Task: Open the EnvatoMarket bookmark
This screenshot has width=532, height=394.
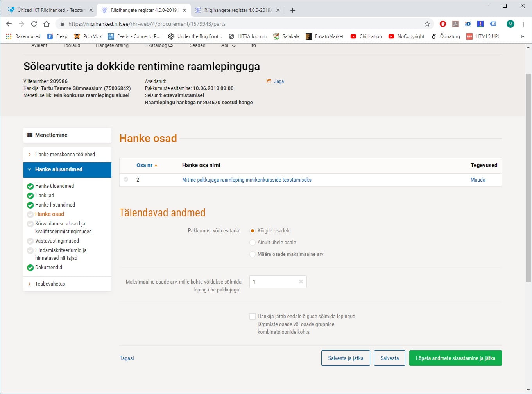Action: coord(325,36)
